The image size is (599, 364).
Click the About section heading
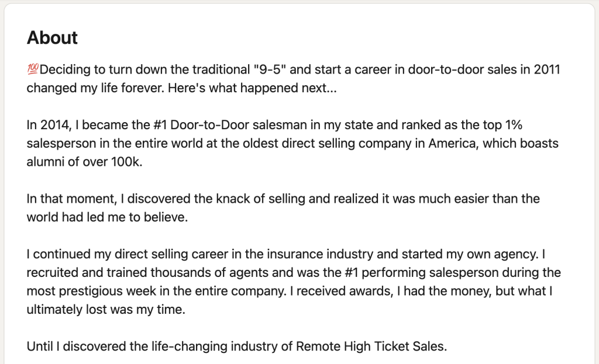coord(52,38)
